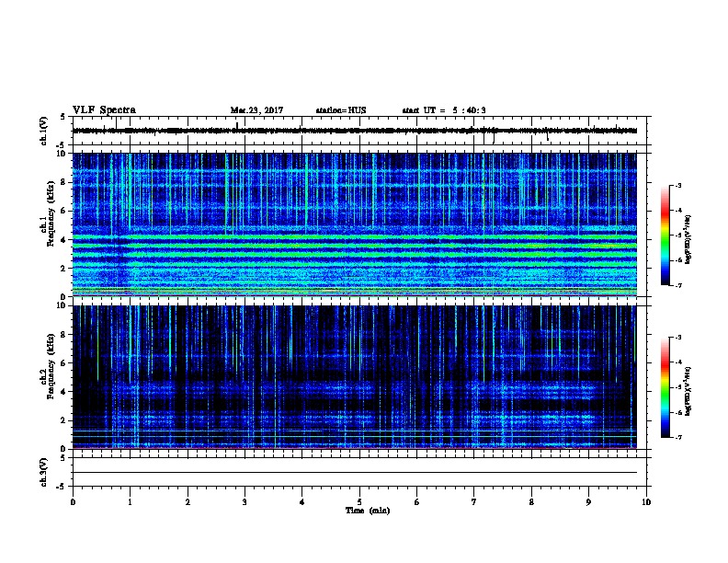Click the "2" kHz tick of ch.1 spectrogram

coord(63,268)
